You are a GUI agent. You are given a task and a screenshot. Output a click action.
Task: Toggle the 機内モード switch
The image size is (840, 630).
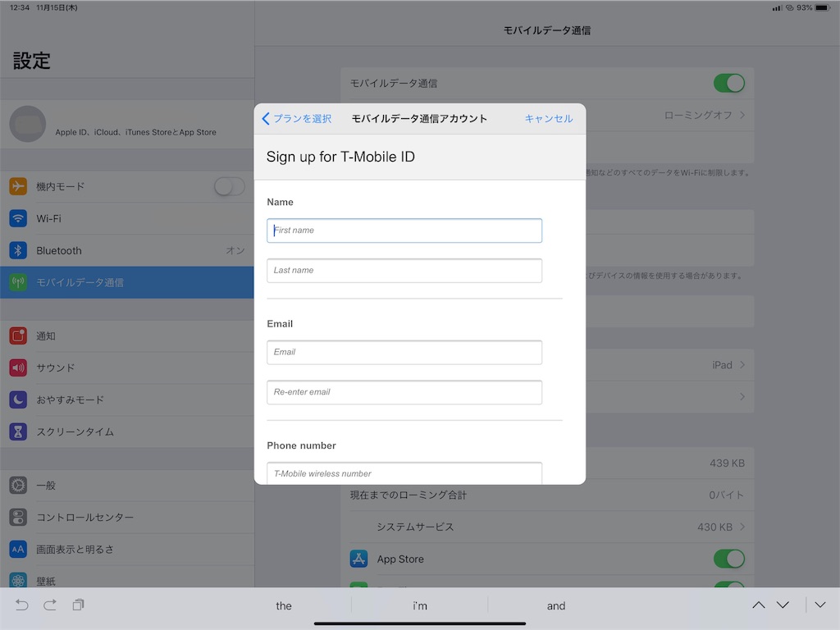tap(230, 186)
